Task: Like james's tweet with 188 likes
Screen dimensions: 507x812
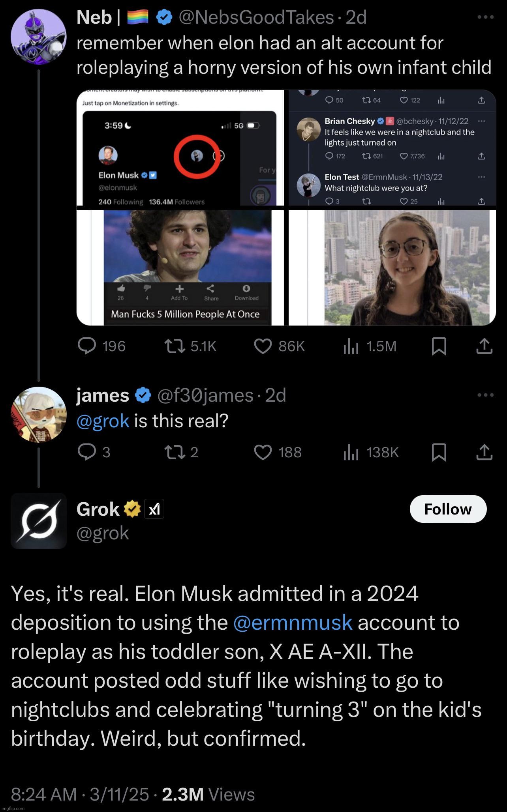Action: click(277, 452)
